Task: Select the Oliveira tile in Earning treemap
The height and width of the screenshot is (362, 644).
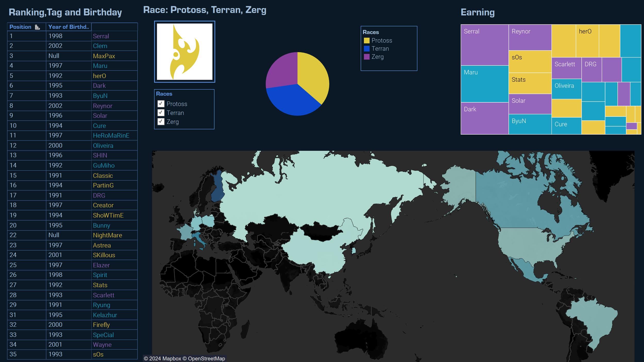Action: pos(566,89)
